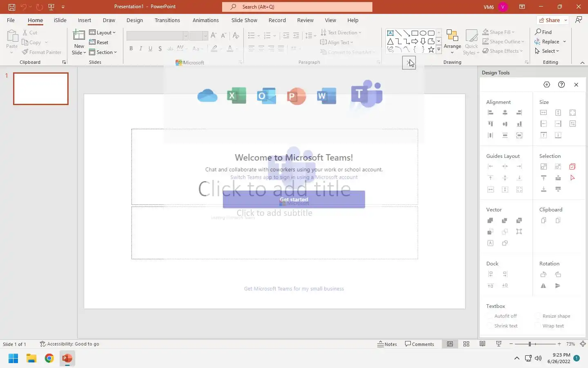The image size is (588, 368).
Task: Switch to Insert ribbon tab
Action: (85, 20)
